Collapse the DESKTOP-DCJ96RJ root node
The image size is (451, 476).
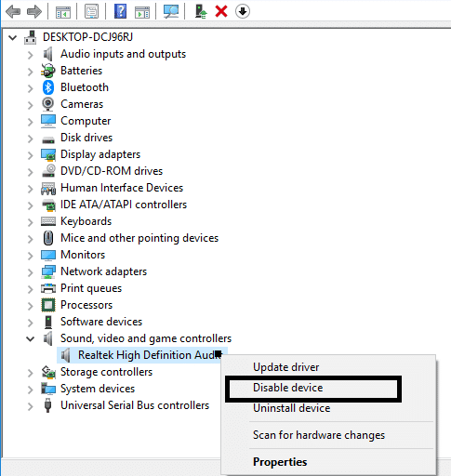tap(12, 38)
